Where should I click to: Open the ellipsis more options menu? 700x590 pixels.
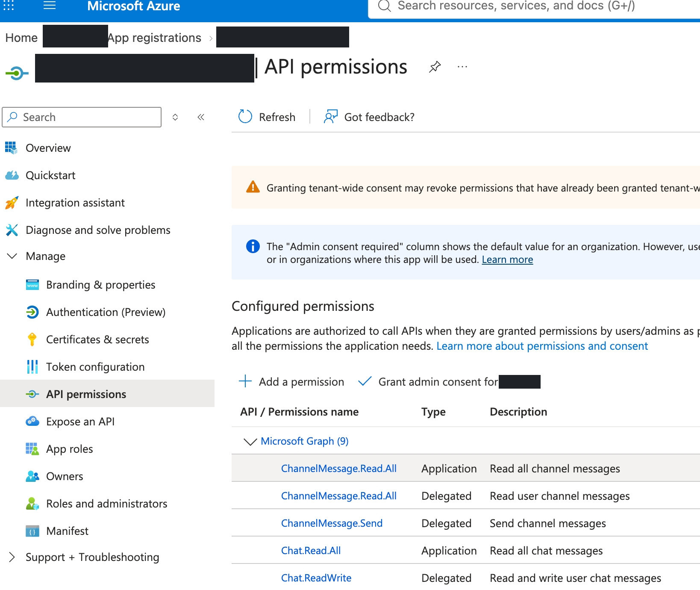(x=462, y=67)
